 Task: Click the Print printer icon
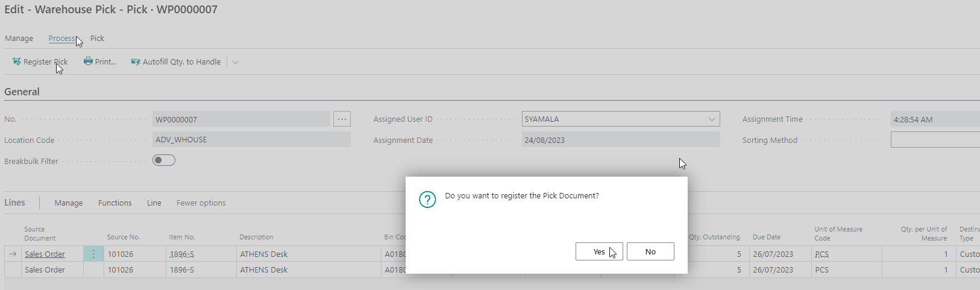pos(88,61)
